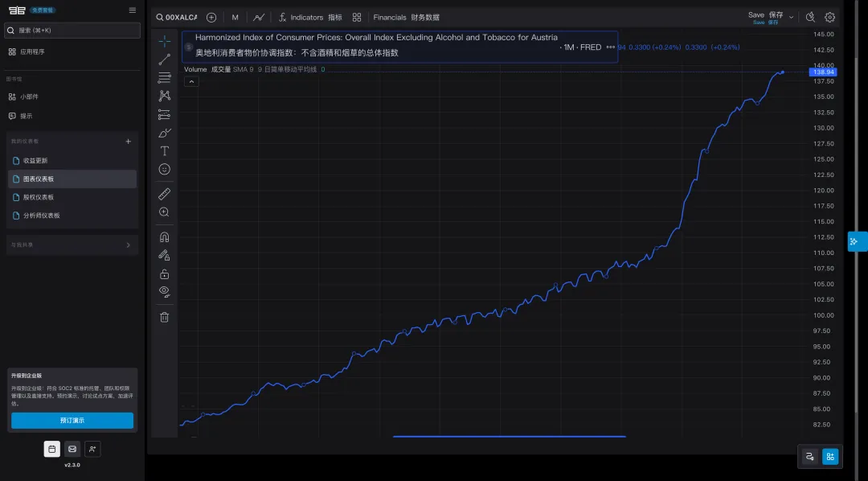Image resolution: width=868 pixels, height=481 pixels.
Task: Click the compare add symbol plus icon
Action: [x=211, y=17]
